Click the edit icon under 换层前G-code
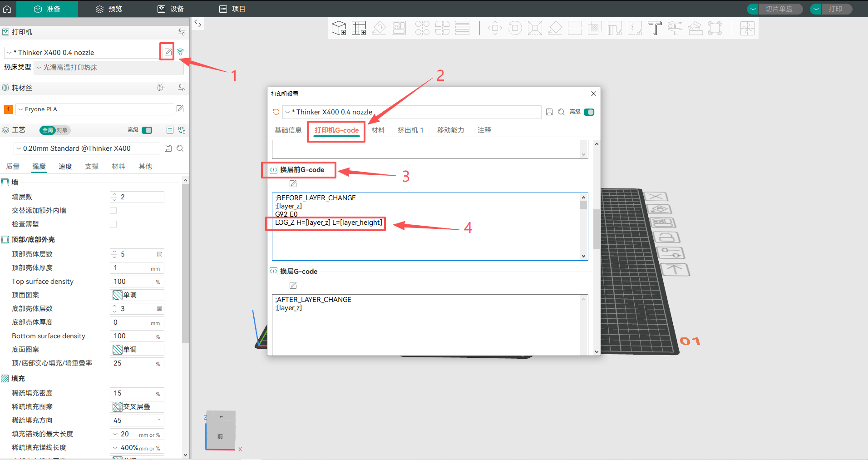This screenshot has height=460, width=868. (293, 184)
